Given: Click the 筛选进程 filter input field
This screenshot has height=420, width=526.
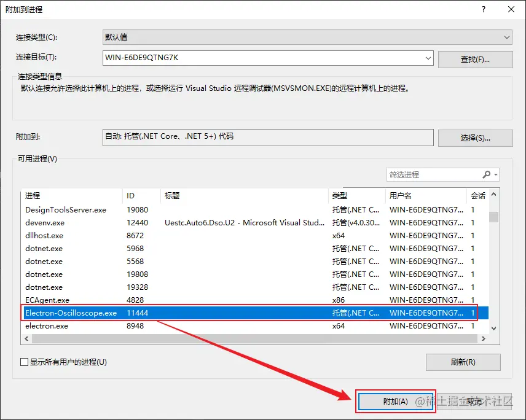Looking at the screenshot, I should point(430,174).
